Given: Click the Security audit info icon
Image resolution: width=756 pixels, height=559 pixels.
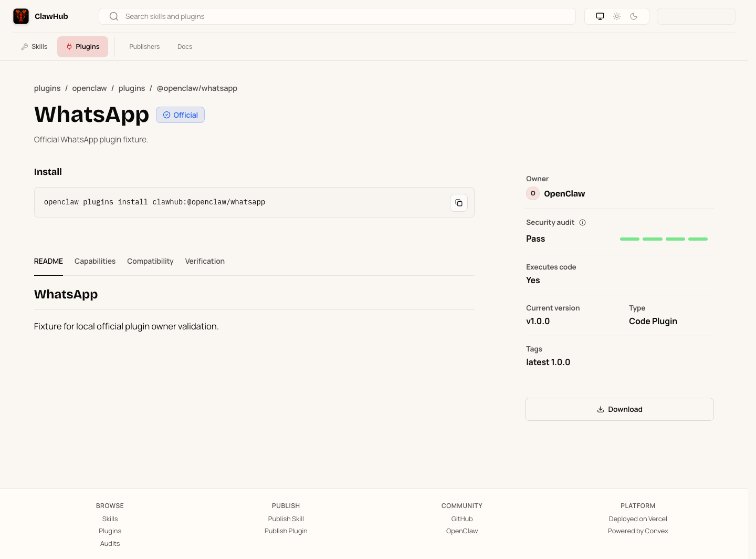Looking at the screenshot, I should click(x=582, y=223).
